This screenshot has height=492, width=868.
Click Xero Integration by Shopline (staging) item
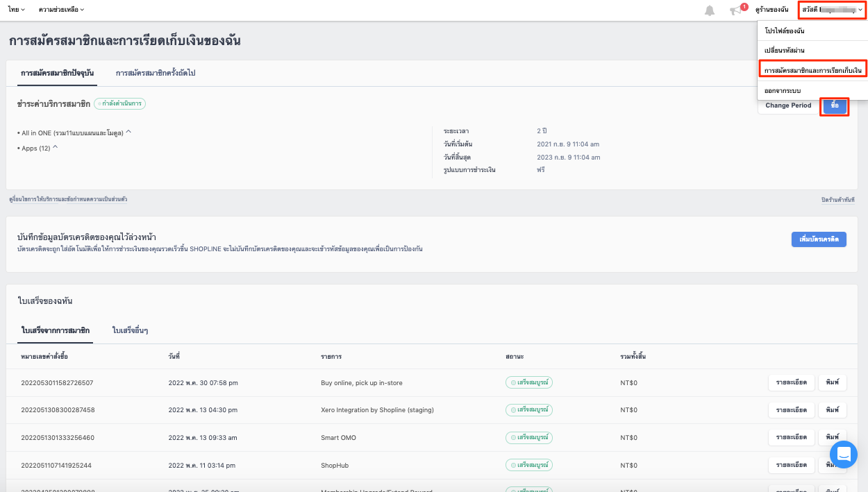(x=377, y=410)
